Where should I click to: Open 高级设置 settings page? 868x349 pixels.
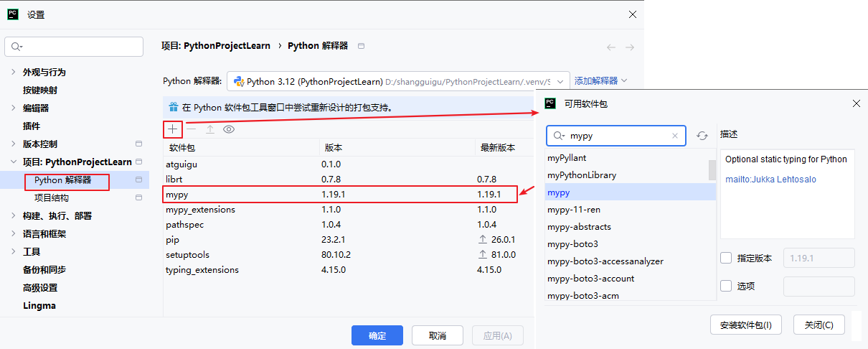(40, 287)
